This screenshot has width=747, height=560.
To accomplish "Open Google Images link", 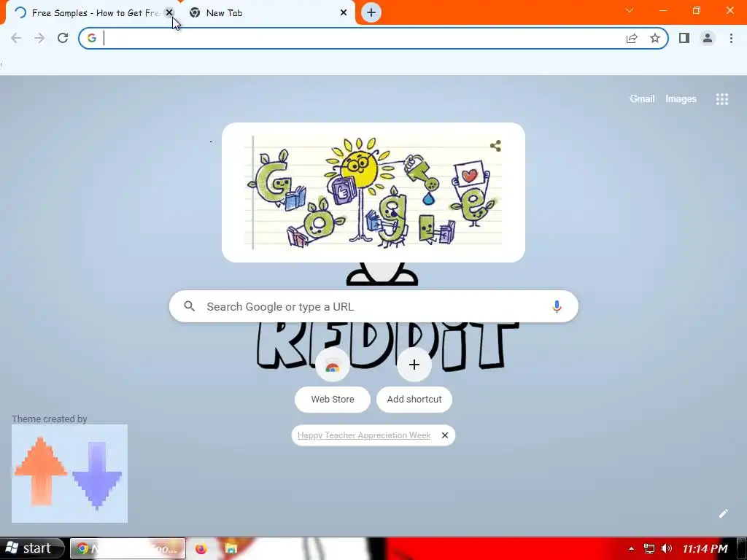I will coord(681,98).
